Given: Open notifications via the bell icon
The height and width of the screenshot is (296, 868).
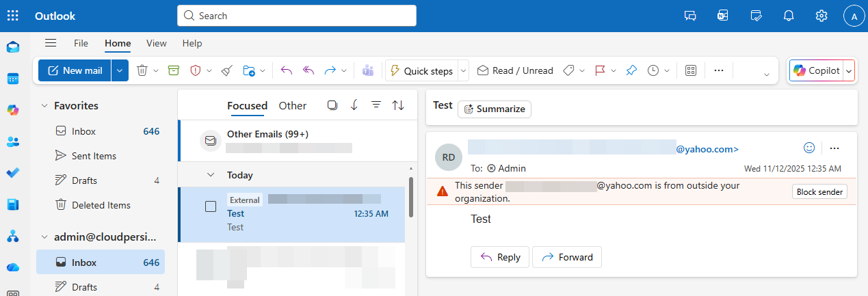Looking at the screenshot, I should pyautogui.click(x=789, y=16).
